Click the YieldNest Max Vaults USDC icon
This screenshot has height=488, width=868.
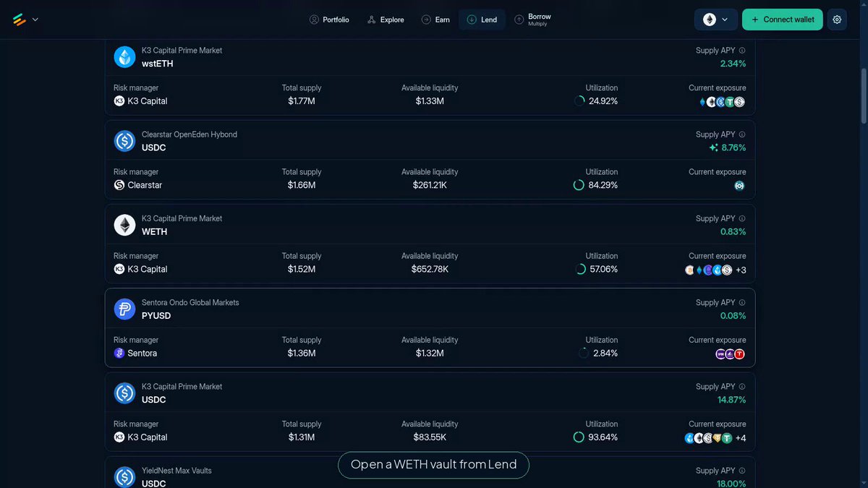click(x=125, y=477)
